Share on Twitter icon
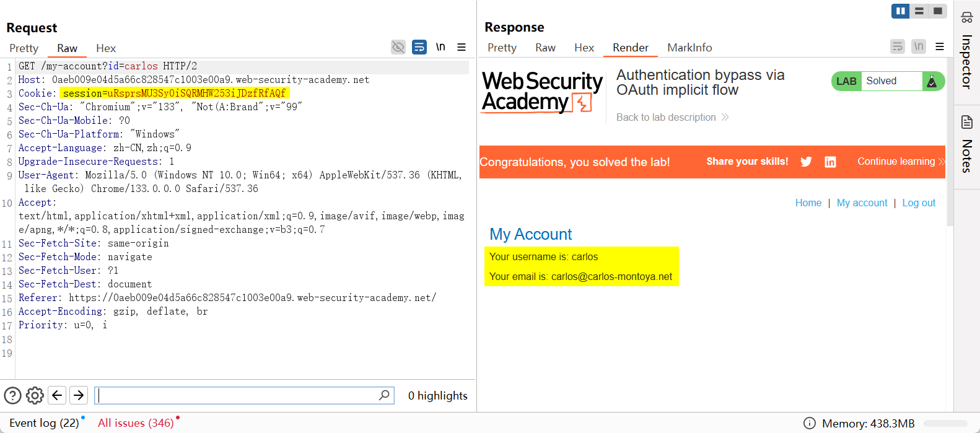980x433 pixels. [806, 162]
